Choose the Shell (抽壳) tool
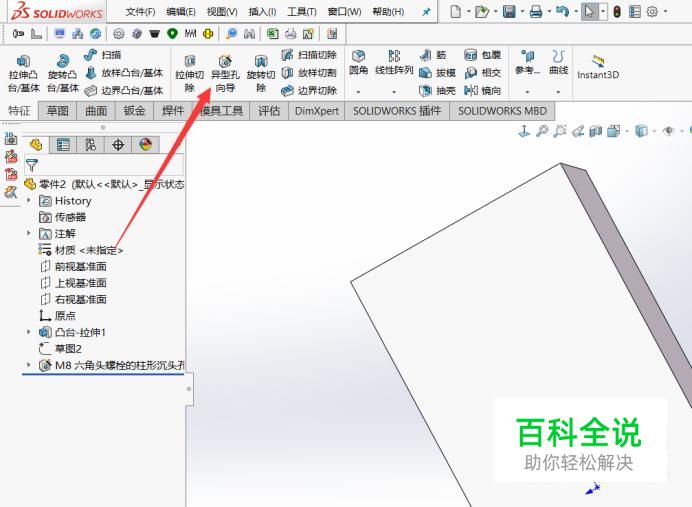Viewport: 692px width, 507px height. click(x=437, y=90)
